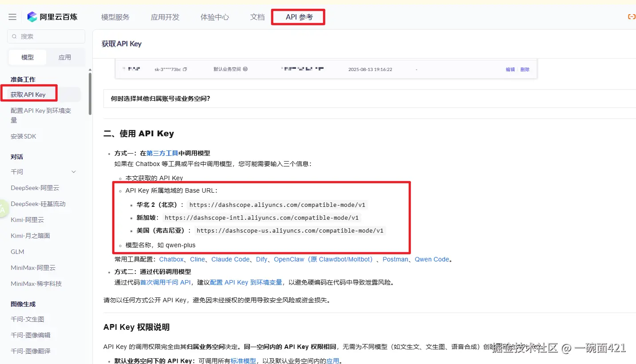
Task: Open the Chatbox configuration link
Action: coord(171,259)
